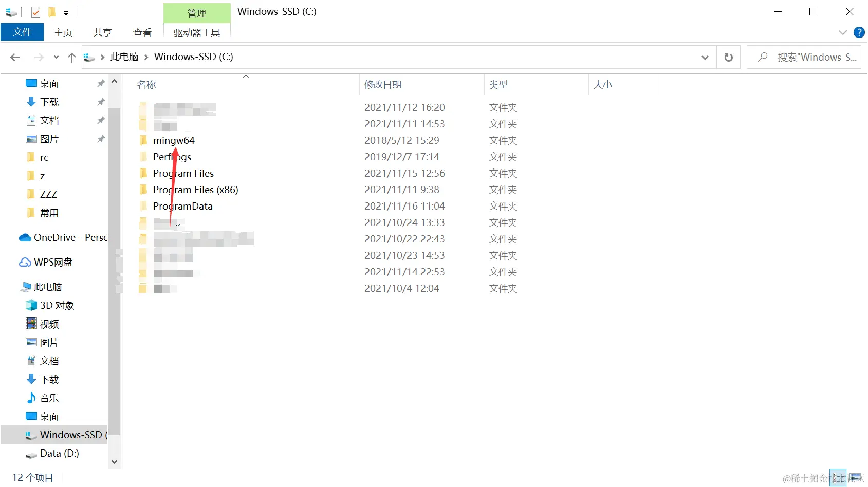Screen dimensions: 868x487
Task: Open the 驱动器工具 ribbon tab
Action: pos(197,32)
